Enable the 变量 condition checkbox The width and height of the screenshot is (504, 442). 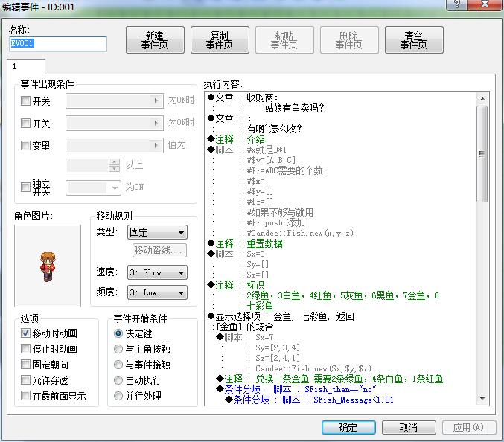[25, 146]
